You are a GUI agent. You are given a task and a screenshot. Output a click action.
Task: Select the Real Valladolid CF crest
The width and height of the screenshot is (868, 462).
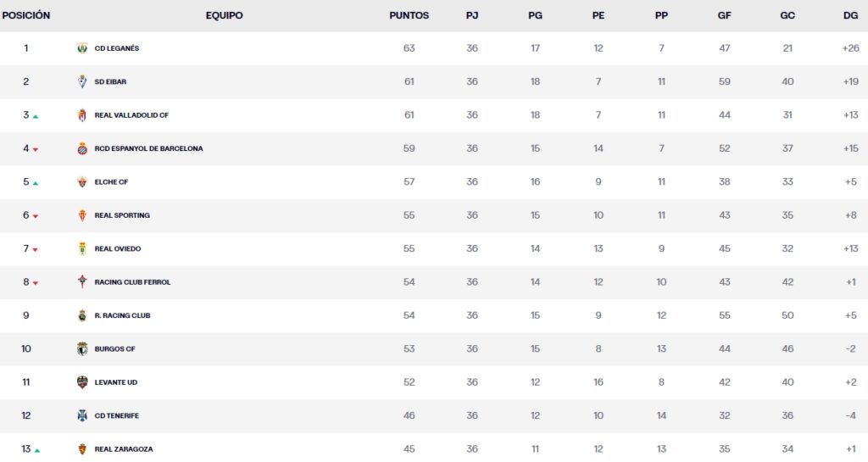pyautogui.click(x=82, y=115)
